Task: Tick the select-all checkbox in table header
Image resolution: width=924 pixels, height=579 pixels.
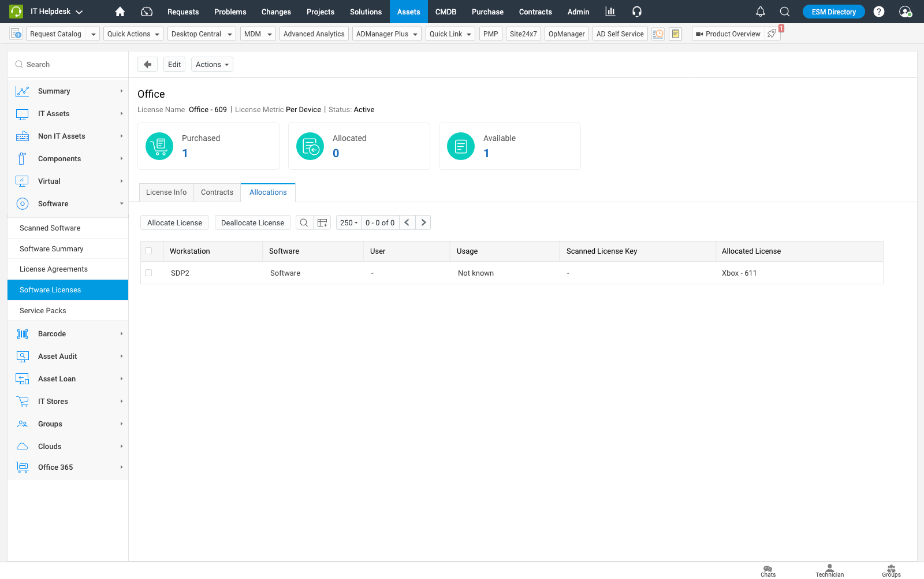Action: tap(148, 251)
